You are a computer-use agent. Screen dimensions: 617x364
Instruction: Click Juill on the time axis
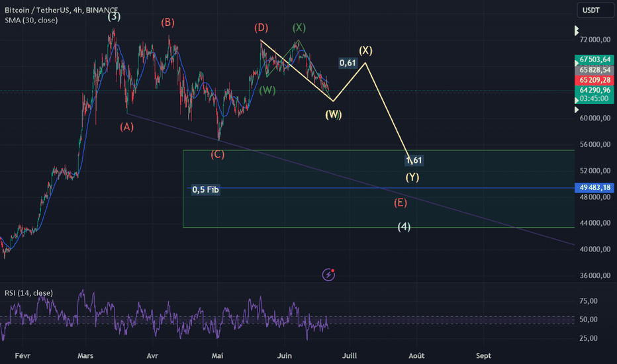pos(350,356)
